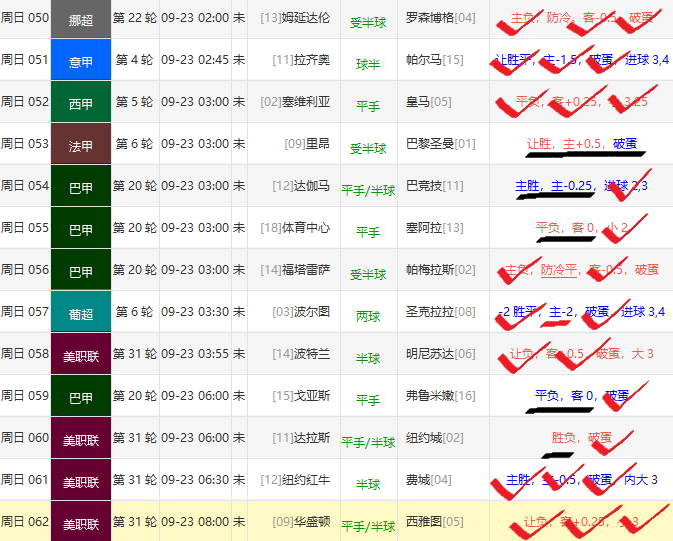This screenshot has width=673, height=541.
Task: Click the 球半 handicap for 拉齐奥 match
Action: click(x=368, y=63)
